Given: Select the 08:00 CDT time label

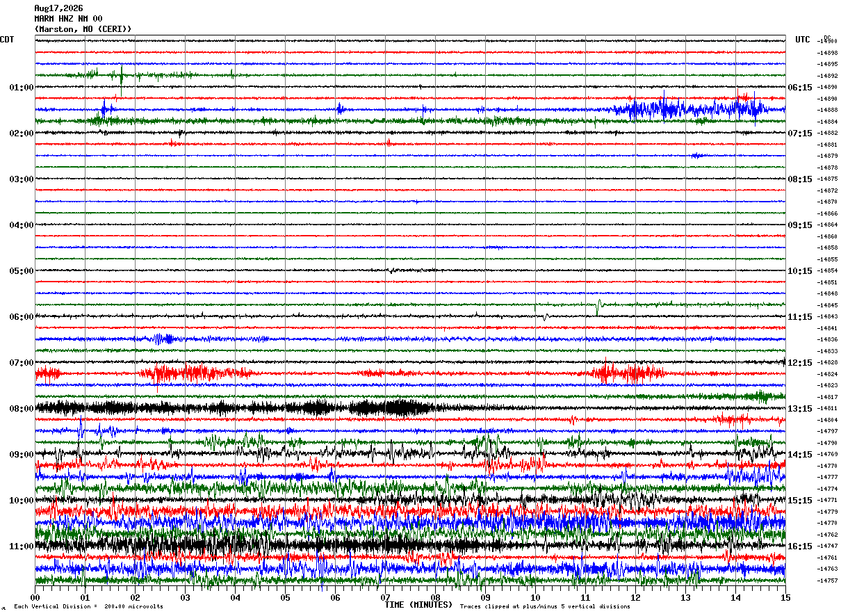Looking at the screenshot, I should pyautogui.click(x=21, y=409).
